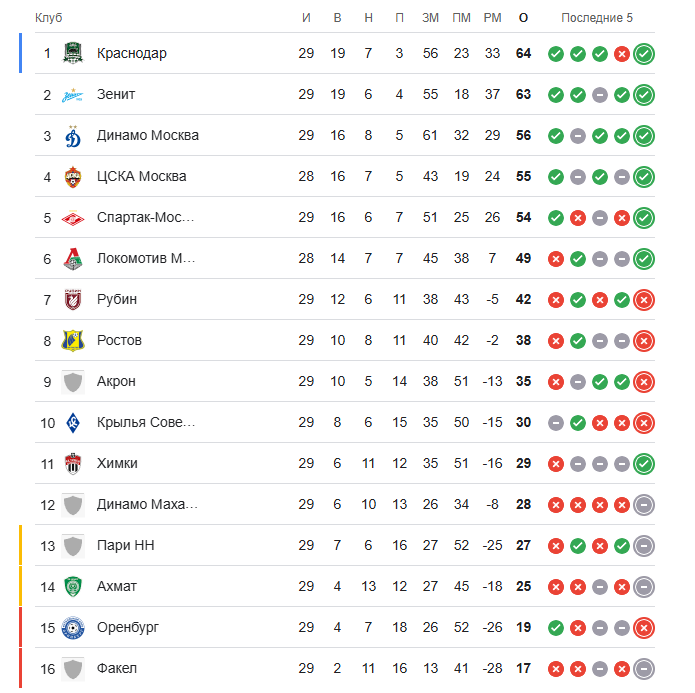Click the Последние 5 column header

point(597,18)
